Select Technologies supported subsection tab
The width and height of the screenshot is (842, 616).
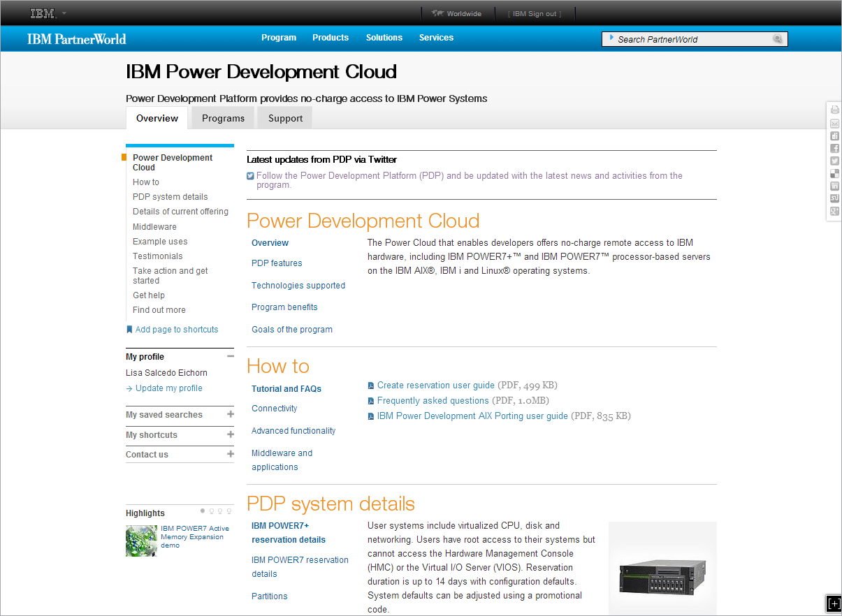point(298,286)
